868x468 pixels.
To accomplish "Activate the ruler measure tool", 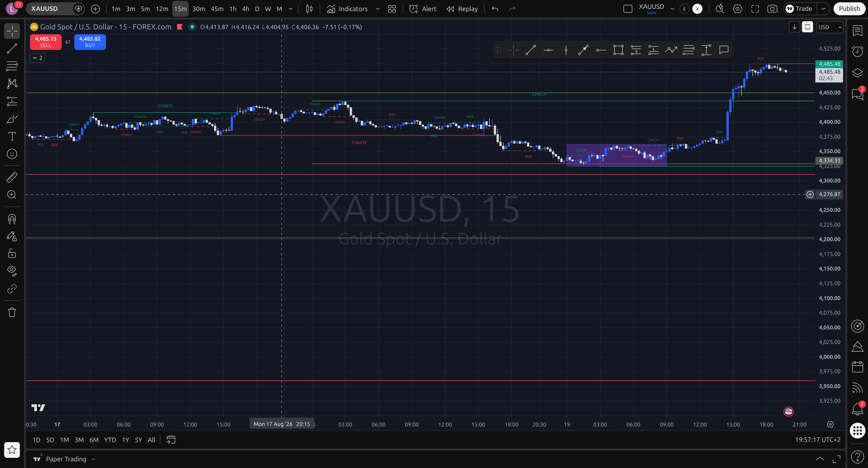I will tap(12, 177).
